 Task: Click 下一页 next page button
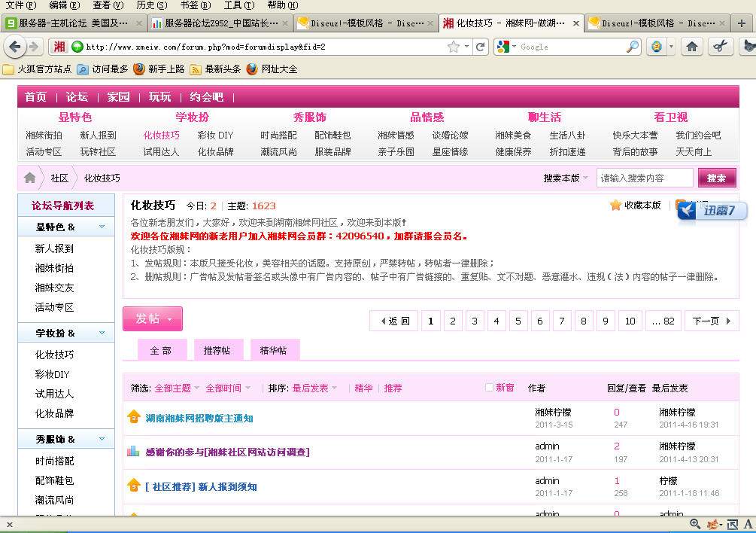(711, 321)
